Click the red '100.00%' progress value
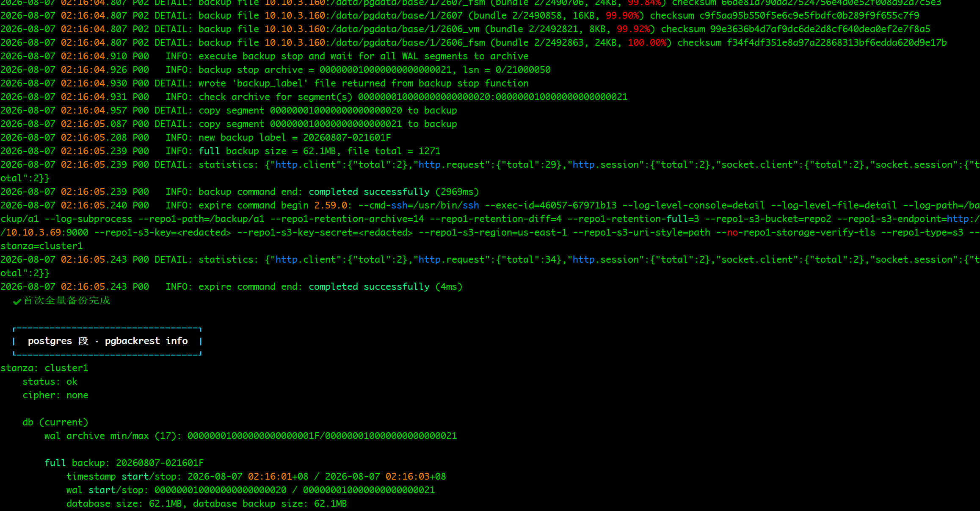980x511 pixels. point(647,43)
